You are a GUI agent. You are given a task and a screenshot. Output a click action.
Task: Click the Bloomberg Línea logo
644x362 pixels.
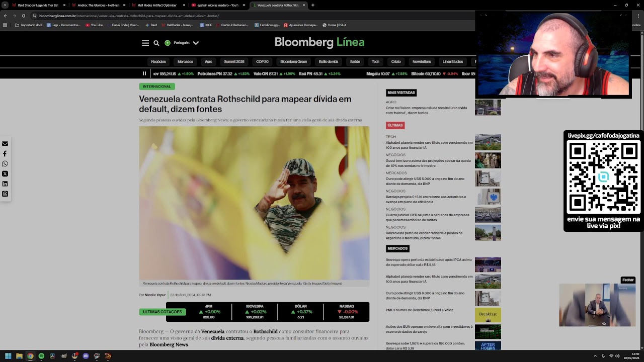tap(319, 43)
